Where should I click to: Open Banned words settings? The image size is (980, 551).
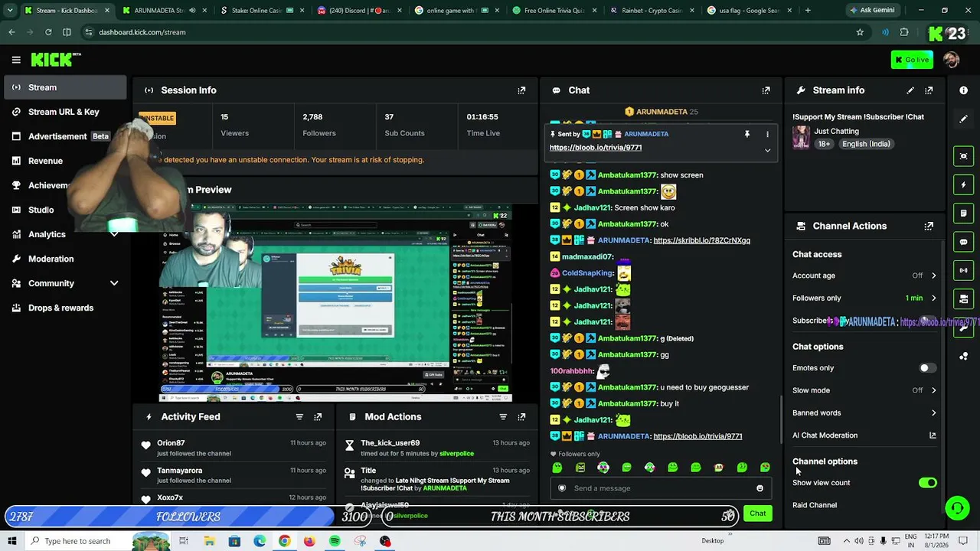[x=864, y=412]
